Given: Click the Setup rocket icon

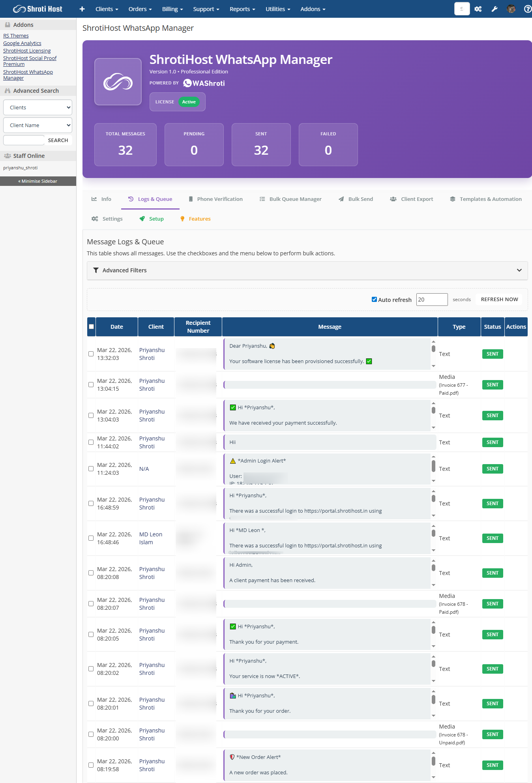Looking at the screenshot, I should 142,219.
